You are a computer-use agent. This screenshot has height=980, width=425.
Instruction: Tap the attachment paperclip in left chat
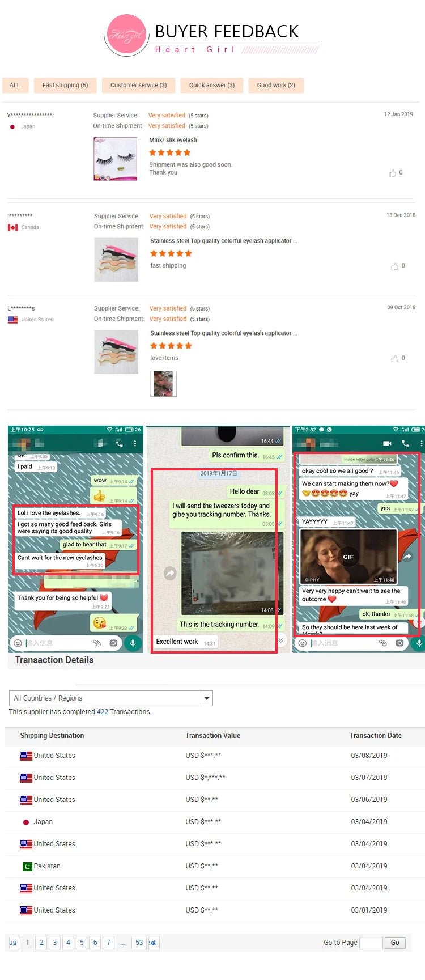[97, 643]
